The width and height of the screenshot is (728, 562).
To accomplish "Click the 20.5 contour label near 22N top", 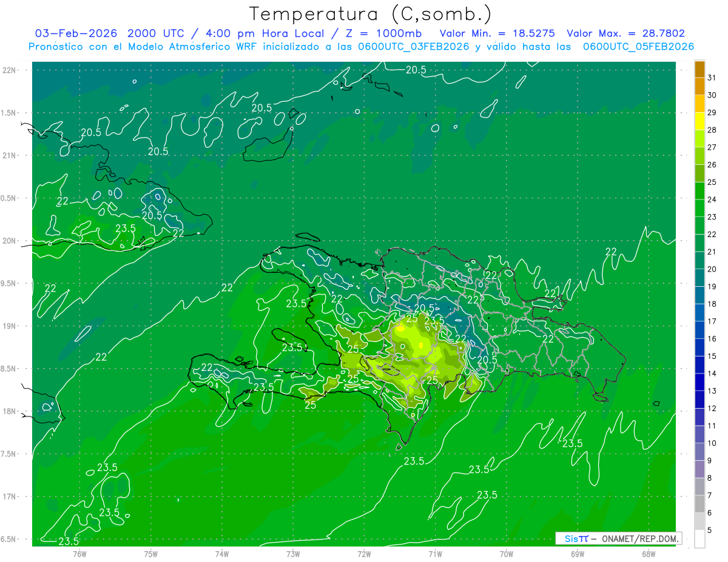I will [416, 70].
